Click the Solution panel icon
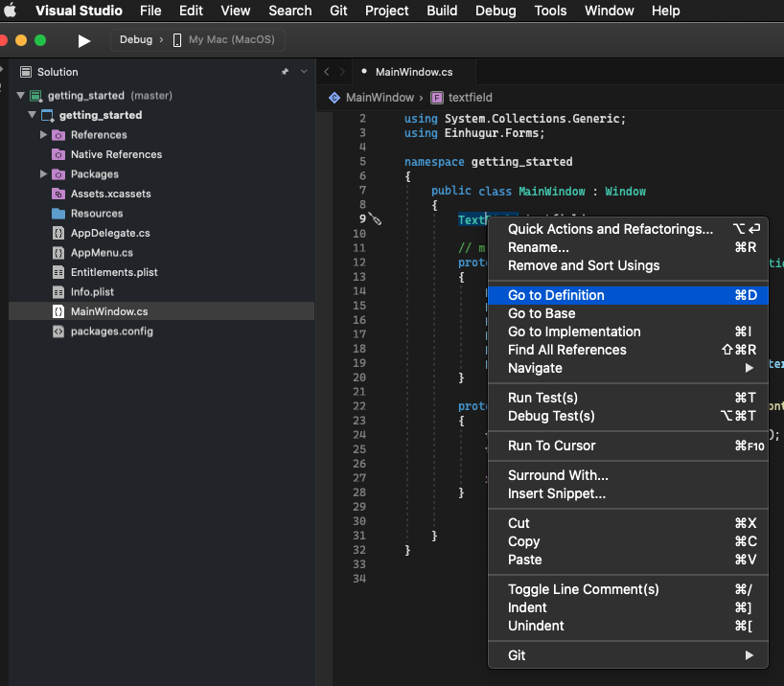Viewport: 784px width, 686px height. 26,72
